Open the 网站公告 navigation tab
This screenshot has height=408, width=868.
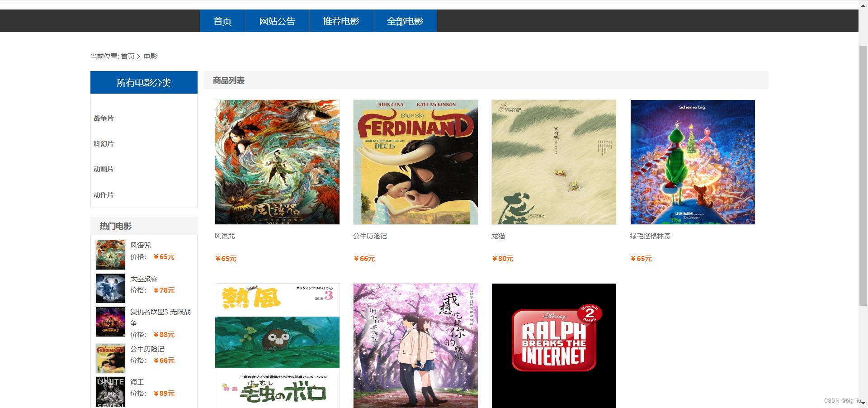pos(277,21)
